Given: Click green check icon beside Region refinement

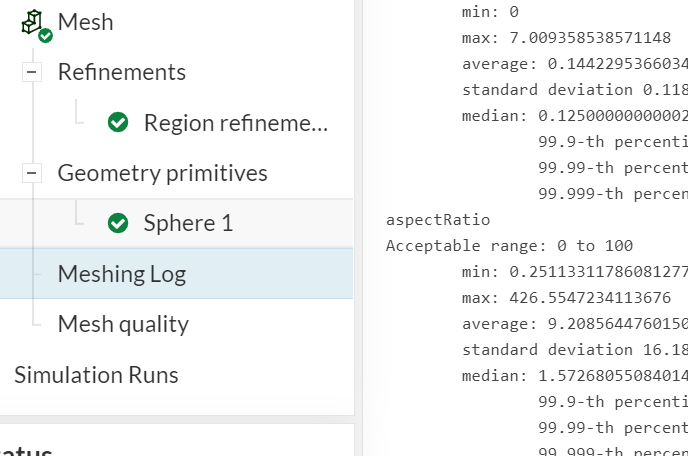Looking at the screenshot, I should coord(118,122).
